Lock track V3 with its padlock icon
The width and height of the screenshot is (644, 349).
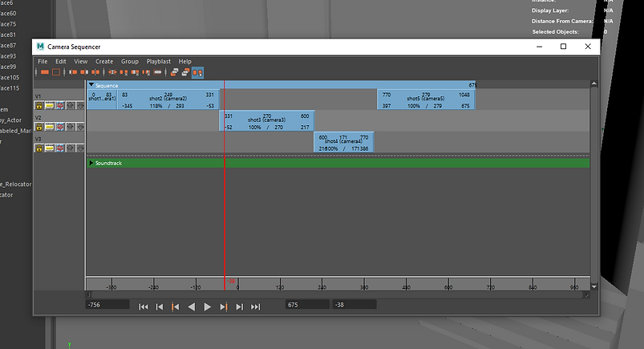(39, 148)
